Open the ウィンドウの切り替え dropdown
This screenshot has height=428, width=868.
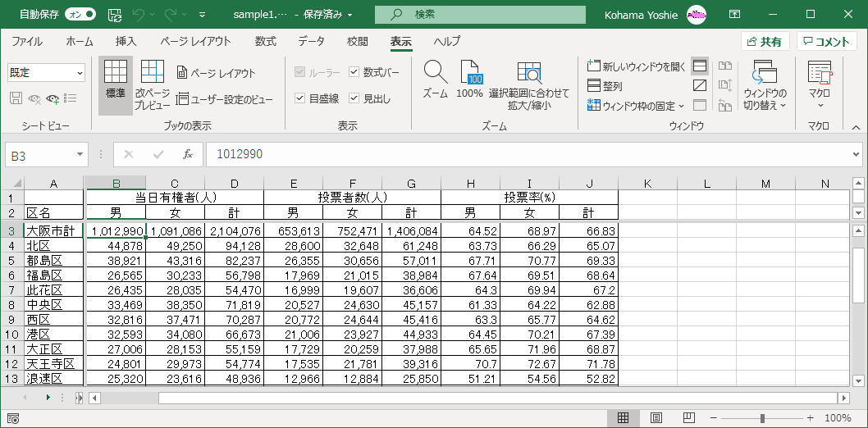765,85
